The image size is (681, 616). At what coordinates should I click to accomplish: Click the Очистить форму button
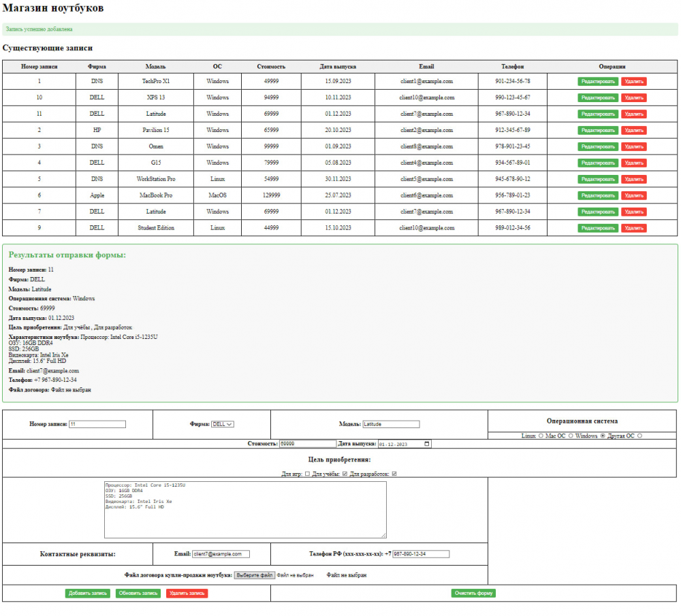tap(473, 593)
